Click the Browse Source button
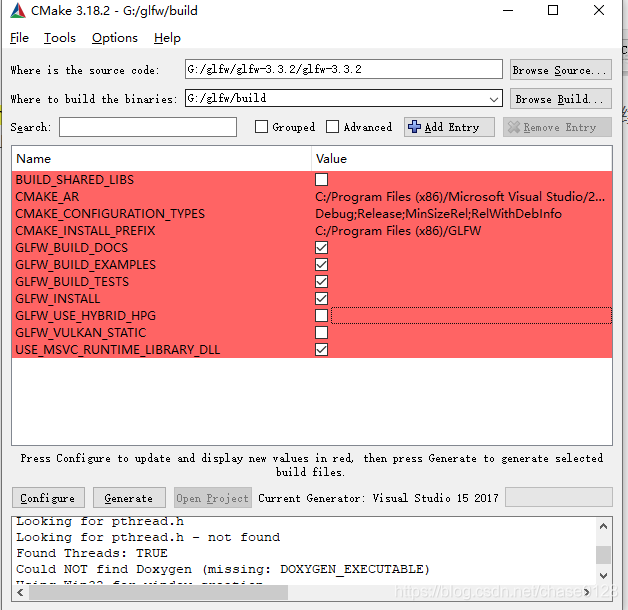The width and height of the screenshot is (628, 610). [560, 70]
